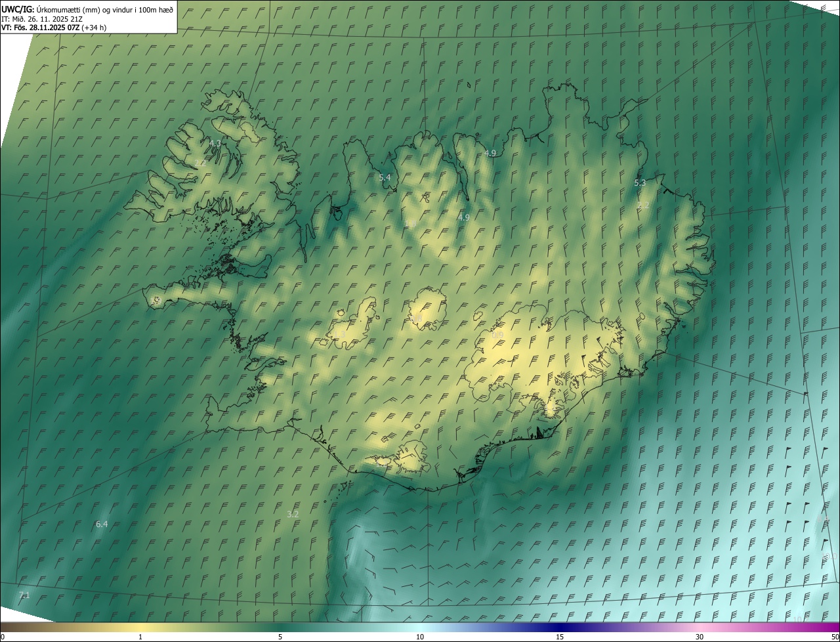The image size is (840, 642).
Task: Click the valid time line 'VT: Fös. 28.11.2025 07Z (+34 h)'
Action: click(54, 28)
